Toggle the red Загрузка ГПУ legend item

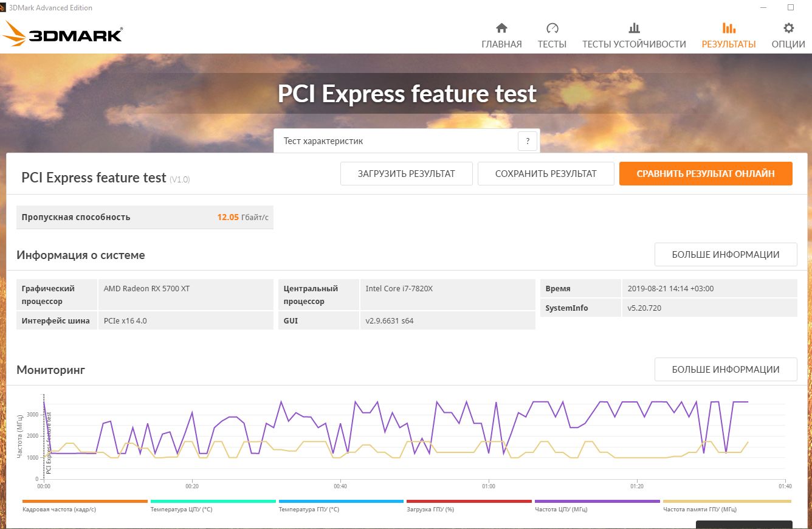pyautogui.click(x=469, y=505)
